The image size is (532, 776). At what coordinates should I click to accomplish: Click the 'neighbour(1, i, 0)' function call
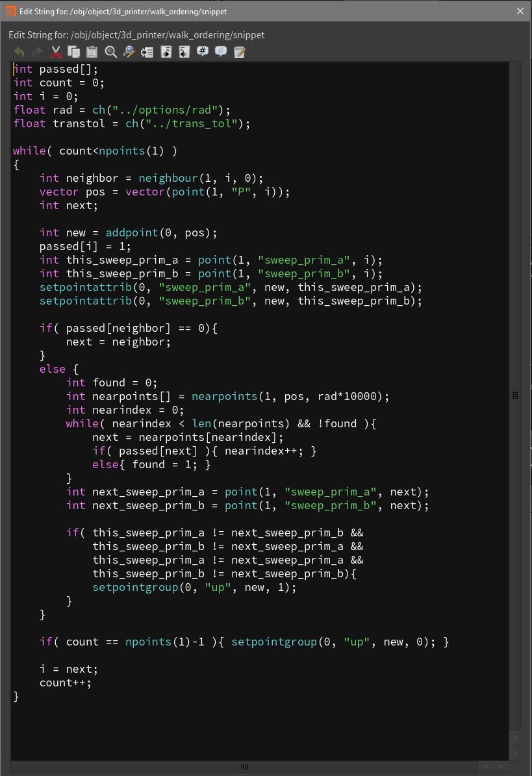[197, 178]
